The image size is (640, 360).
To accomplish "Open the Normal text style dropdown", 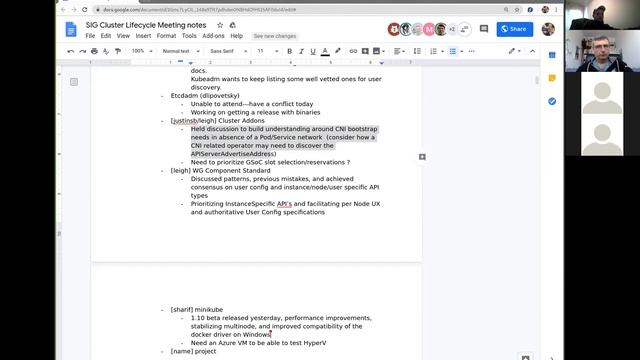I will coord(181,51).
